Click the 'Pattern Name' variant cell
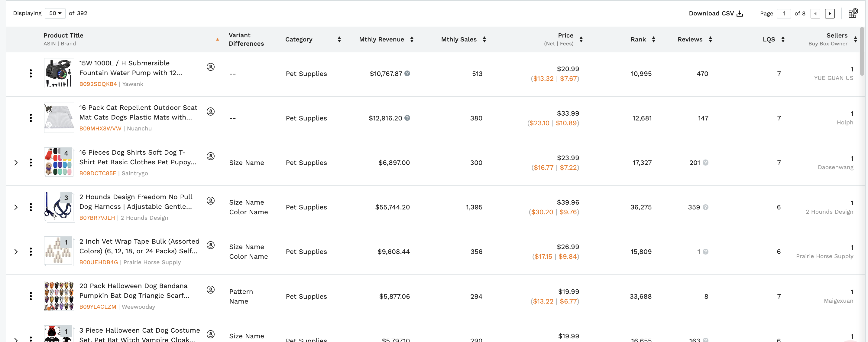Screen dimensions: 868x342 pos(241,296)
